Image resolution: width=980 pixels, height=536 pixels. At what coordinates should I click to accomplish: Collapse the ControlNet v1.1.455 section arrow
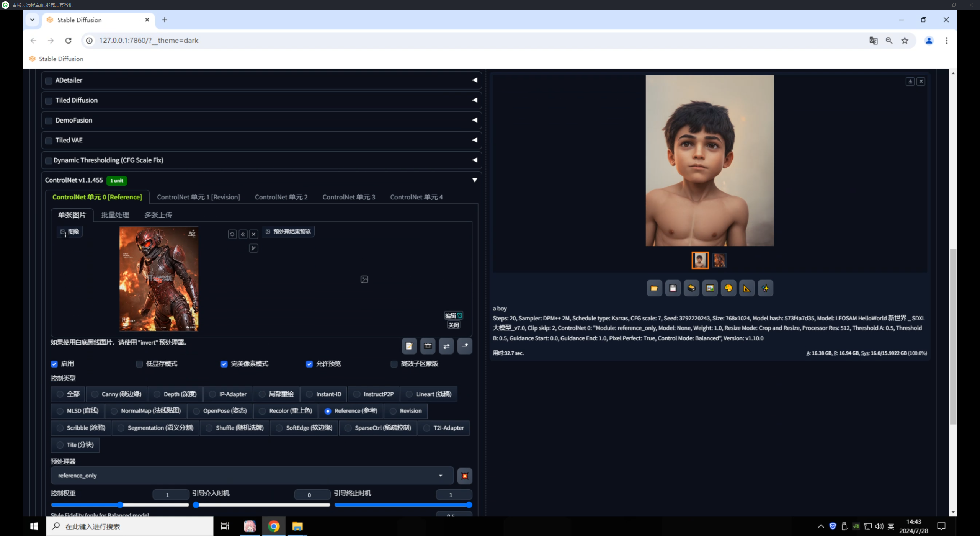pos(475,180)
